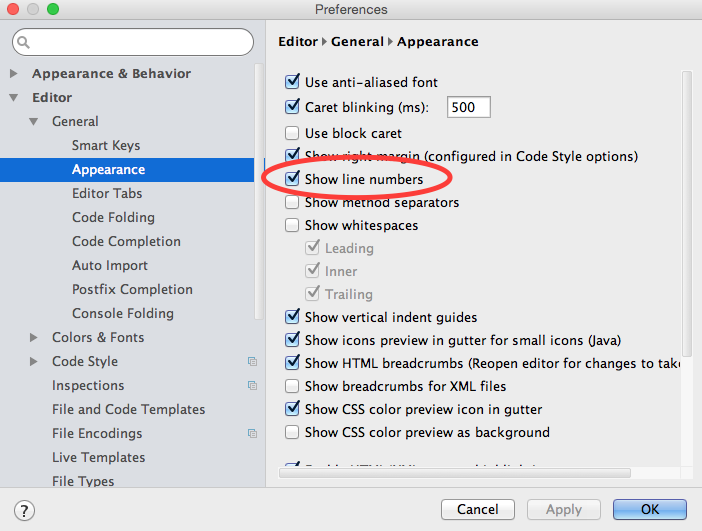Click project-level icon next to Code Style
The width and height of the screenshot is (702, 531).
click(252, 362)
